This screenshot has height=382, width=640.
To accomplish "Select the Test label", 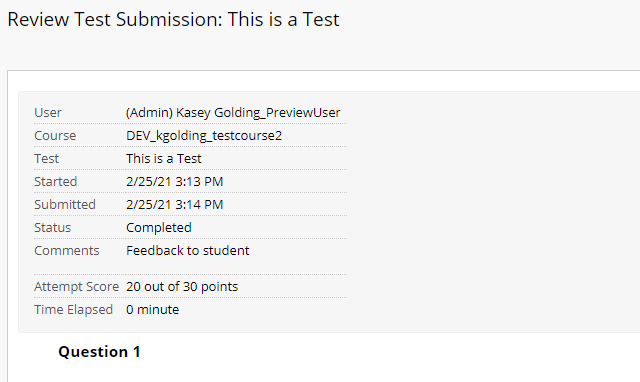I will click(x=47, y=158).
